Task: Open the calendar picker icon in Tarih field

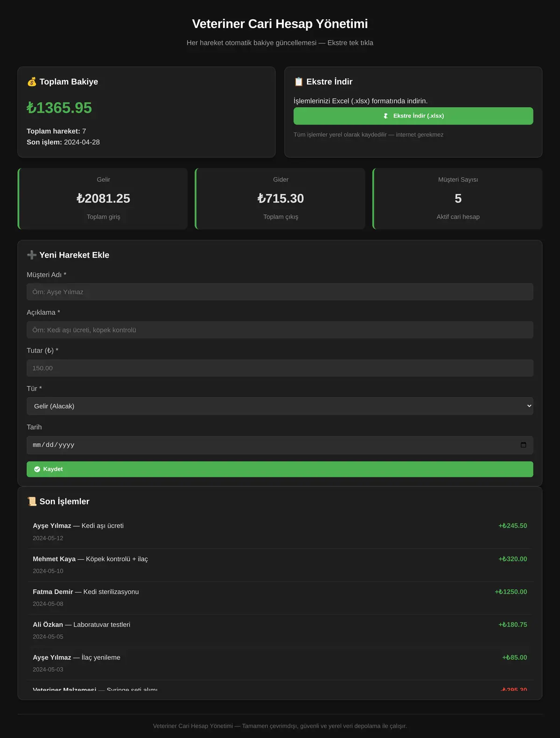Action: [523, 445]
